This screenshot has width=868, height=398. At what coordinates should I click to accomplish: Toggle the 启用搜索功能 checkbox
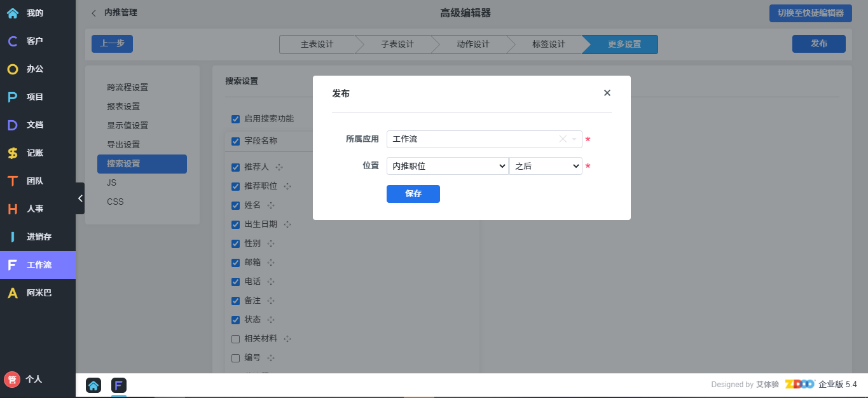click(x=235, y=119)
